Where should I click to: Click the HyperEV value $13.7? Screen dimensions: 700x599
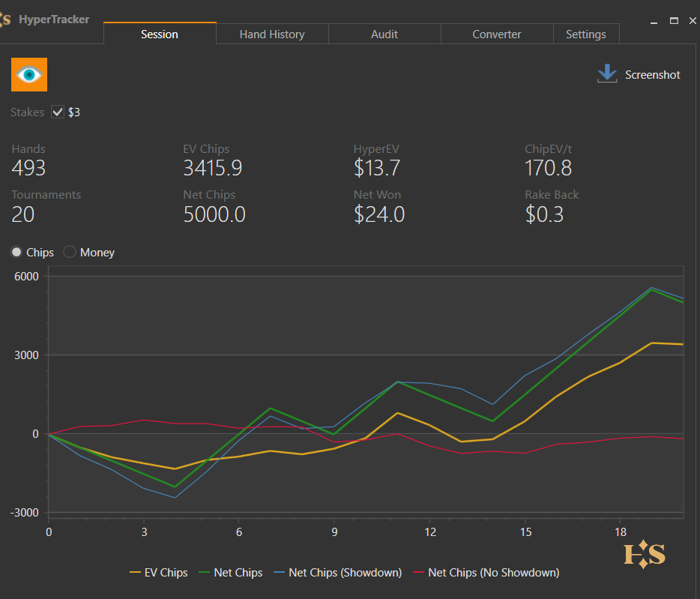click(377, 168)
